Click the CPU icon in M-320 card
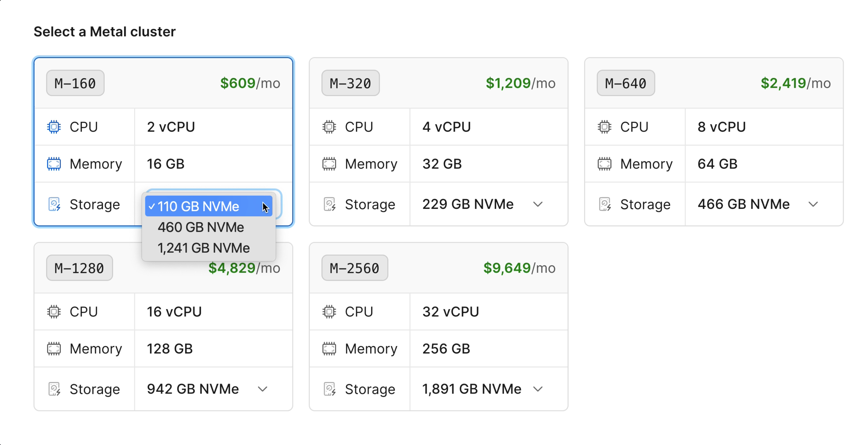This screenshot has height=445, width=868. tap(329, 127)
